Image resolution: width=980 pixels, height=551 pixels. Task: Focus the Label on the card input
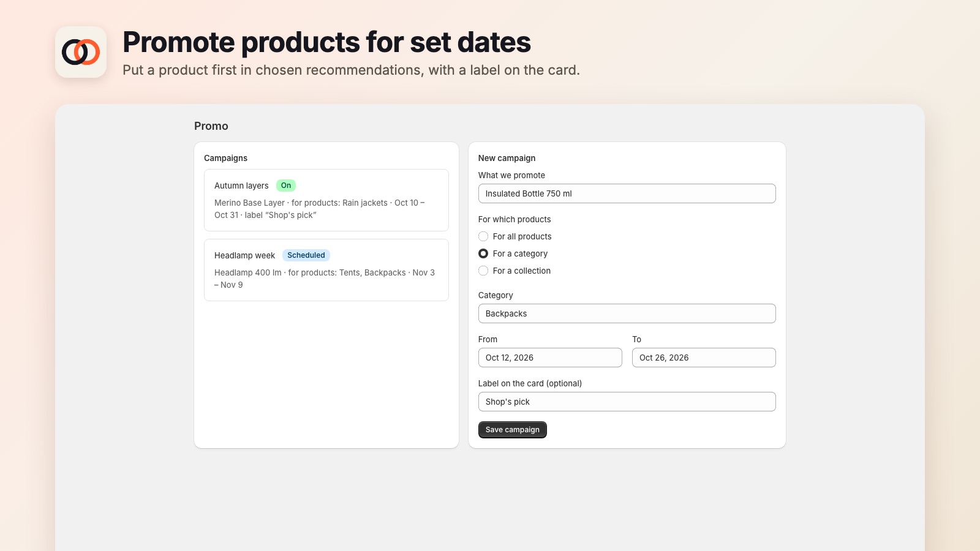click(x=627, y=402)
